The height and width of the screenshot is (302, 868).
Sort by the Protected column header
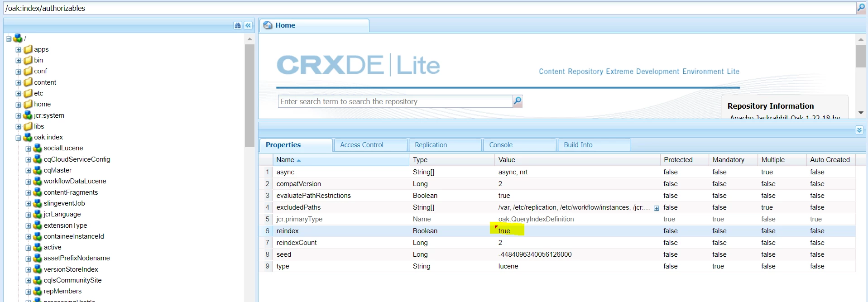click(x=685, y=160)
